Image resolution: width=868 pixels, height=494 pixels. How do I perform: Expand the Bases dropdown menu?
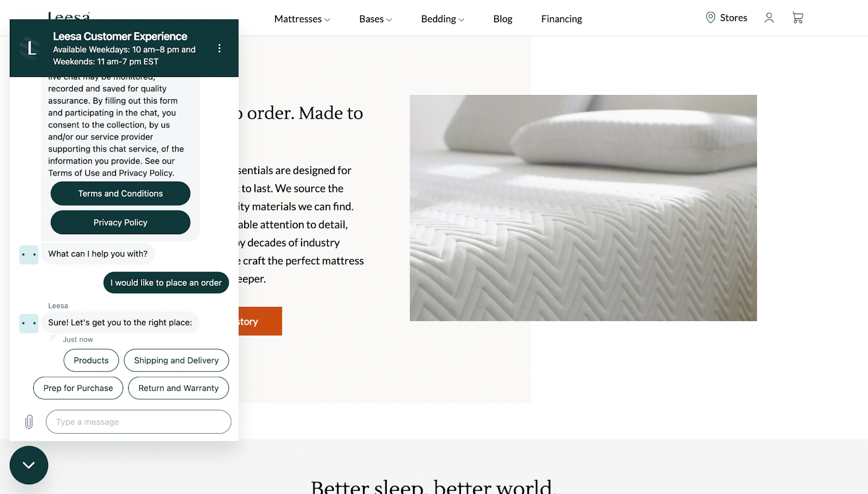[x=375, y=19]
